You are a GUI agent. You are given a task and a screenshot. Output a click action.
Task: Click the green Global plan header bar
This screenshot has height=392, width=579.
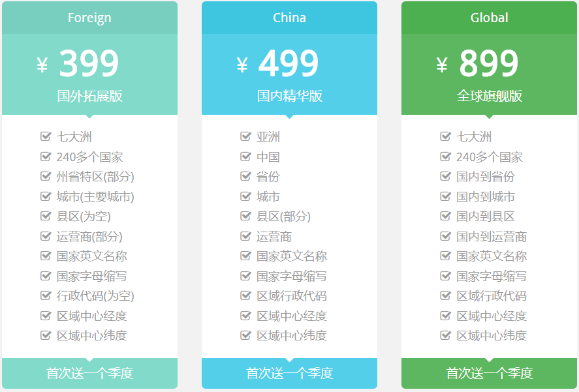[489, 18]
